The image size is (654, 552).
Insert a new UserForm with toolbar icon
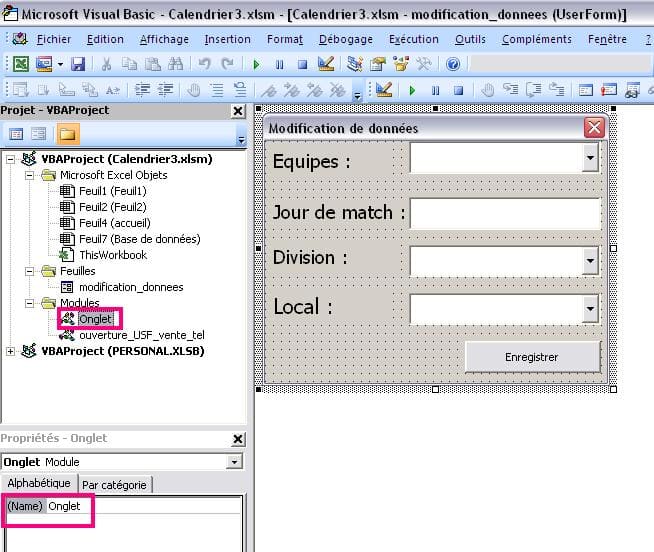point(44,64)
